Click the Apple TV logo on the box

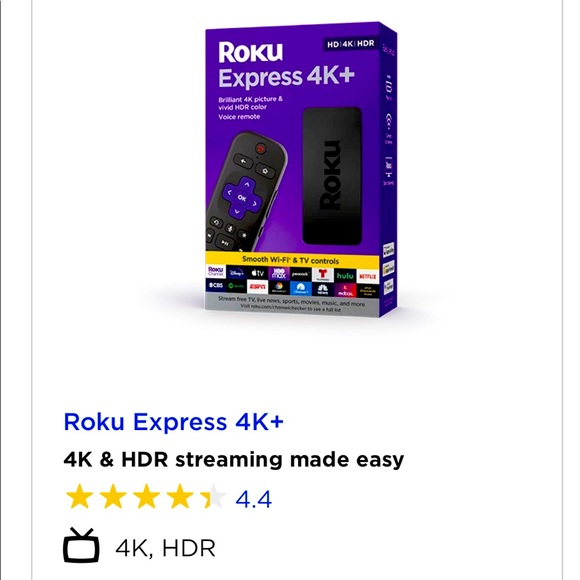click(x=257, y=273)
